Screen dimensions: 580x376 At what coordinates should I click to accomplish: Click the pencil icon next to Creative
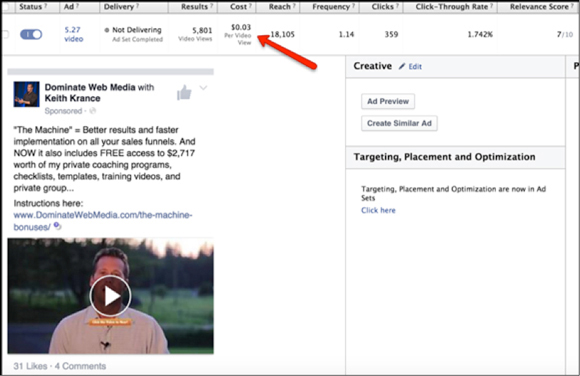pos(402,66)
